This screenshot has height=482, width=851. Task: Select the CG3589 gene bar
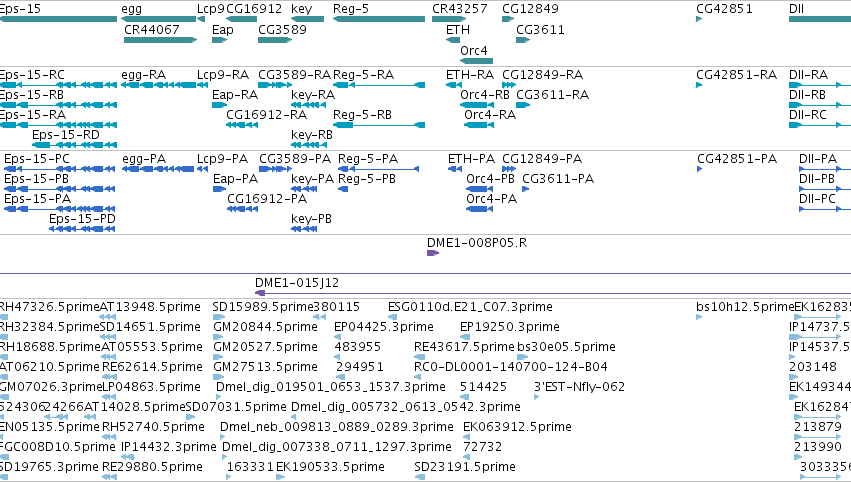pyautogui.click(x=275, y=40)
